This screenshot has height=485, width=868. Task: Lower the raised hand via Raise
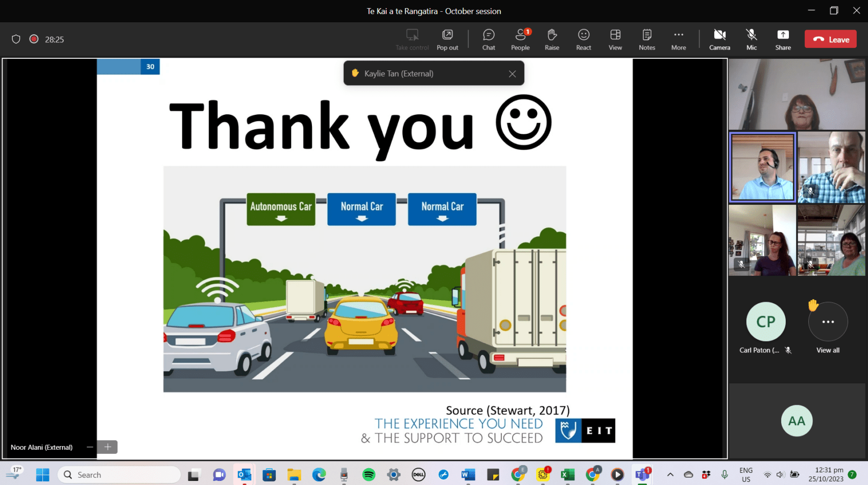tap(552, 39)
